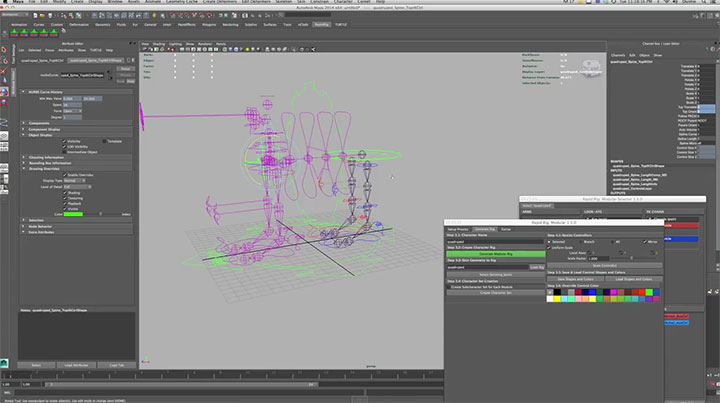Image resolution: width=720 pixels, height=403 pixels.
Task: Open the Setup Proxies tab
Action: click(458, 229)
